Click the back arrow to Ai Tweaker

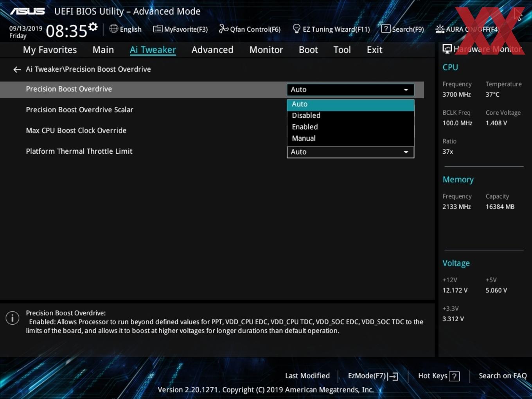[x=17, y=70]
